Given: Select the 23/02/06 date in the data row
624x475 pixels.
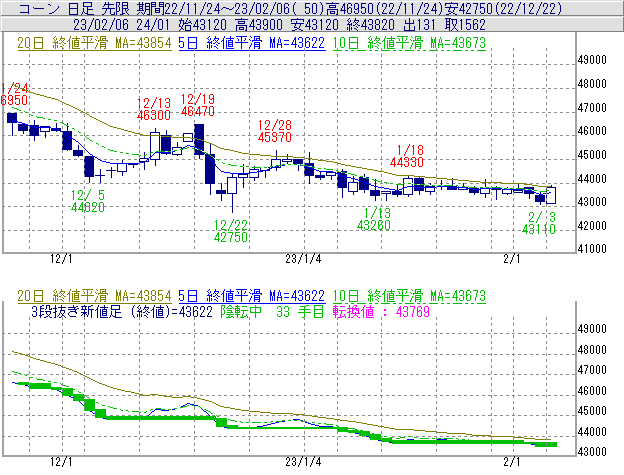Looking at the screenshot, I should (x=101, y=25).
